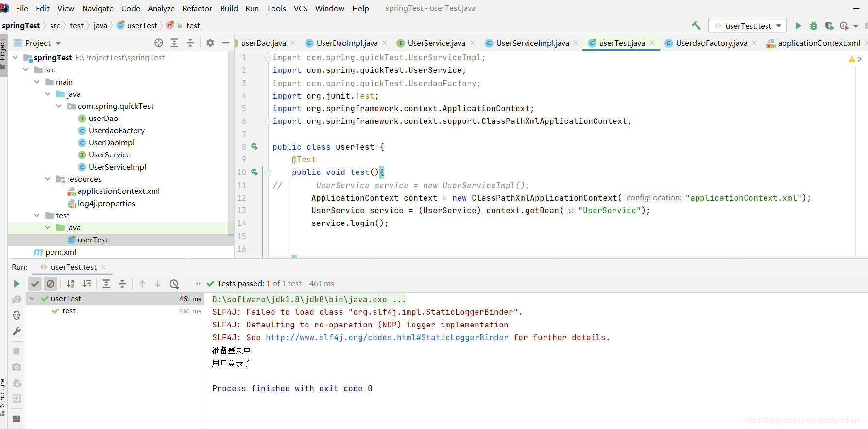Click the wrench icon in the Run panel
The height and width of the screenshot is (429, 868).
(17, 331)
